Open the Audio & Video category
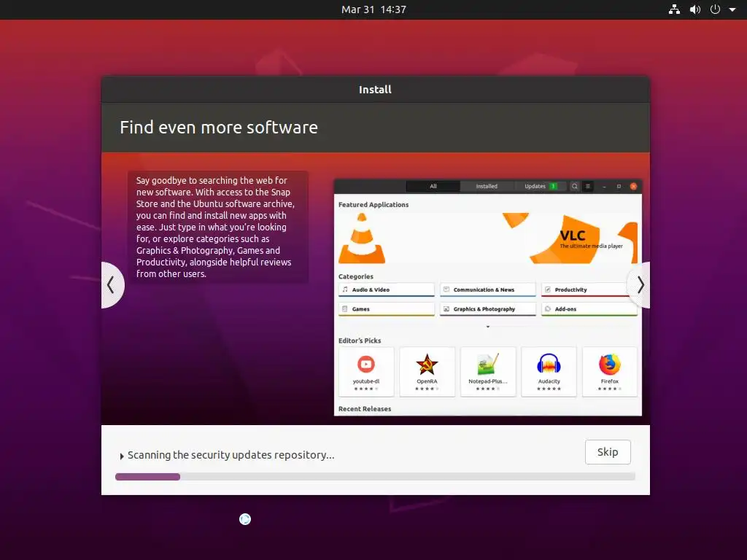747x560 pixels. coord(387,289)
